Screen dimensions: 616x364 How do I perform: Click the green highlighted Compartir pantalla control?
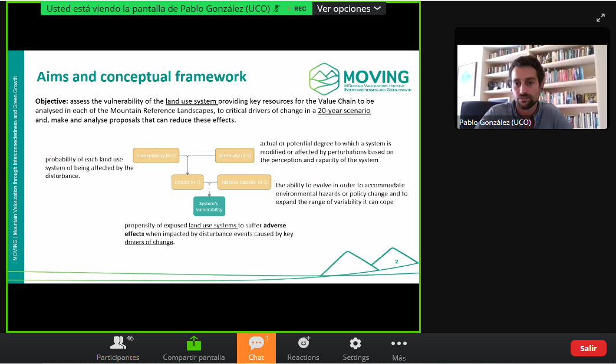coord(194,343)
